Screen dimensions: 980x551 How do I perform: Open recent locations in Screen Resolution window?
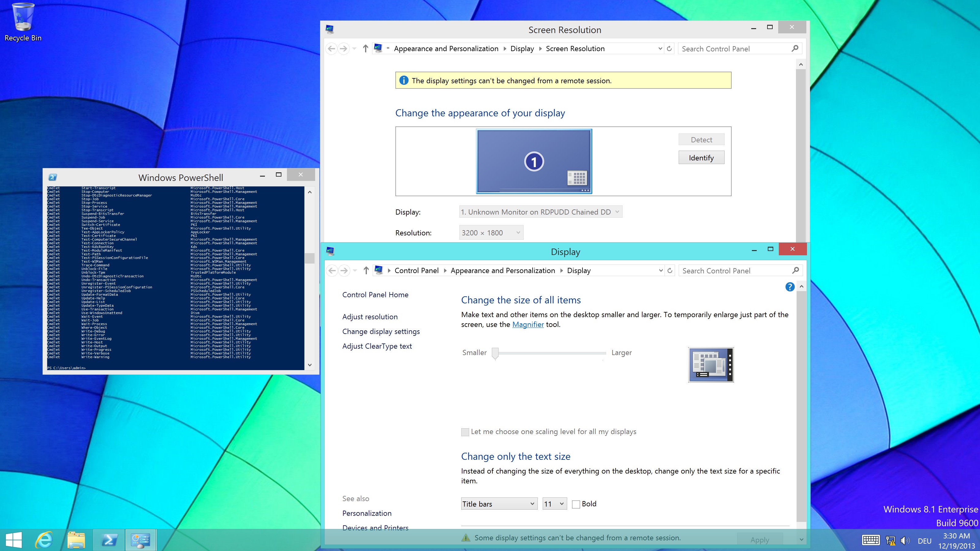click(355, 49)
